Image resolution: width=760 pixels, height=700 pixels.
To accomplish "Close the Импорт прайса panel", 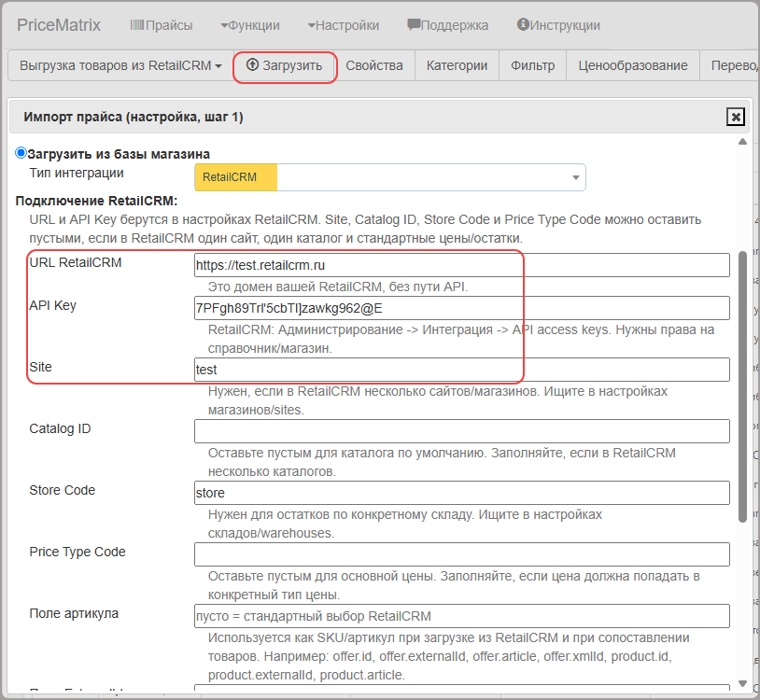I will click(x=736, y=117).
